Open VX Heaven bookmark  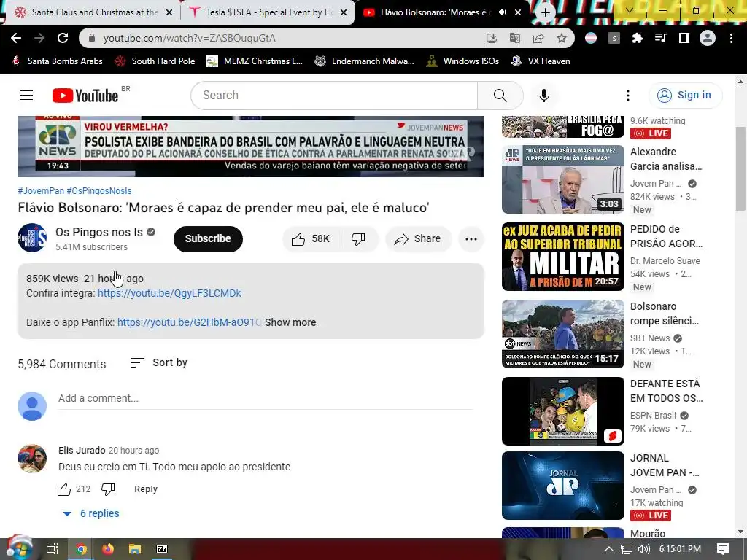pos(541,61)
